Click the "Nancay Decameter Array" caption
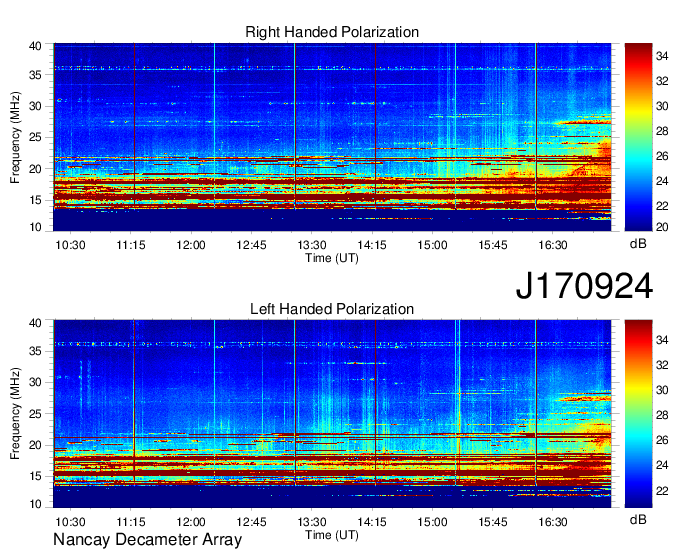Screen dimensions: 680x552 tap(147, 539)
